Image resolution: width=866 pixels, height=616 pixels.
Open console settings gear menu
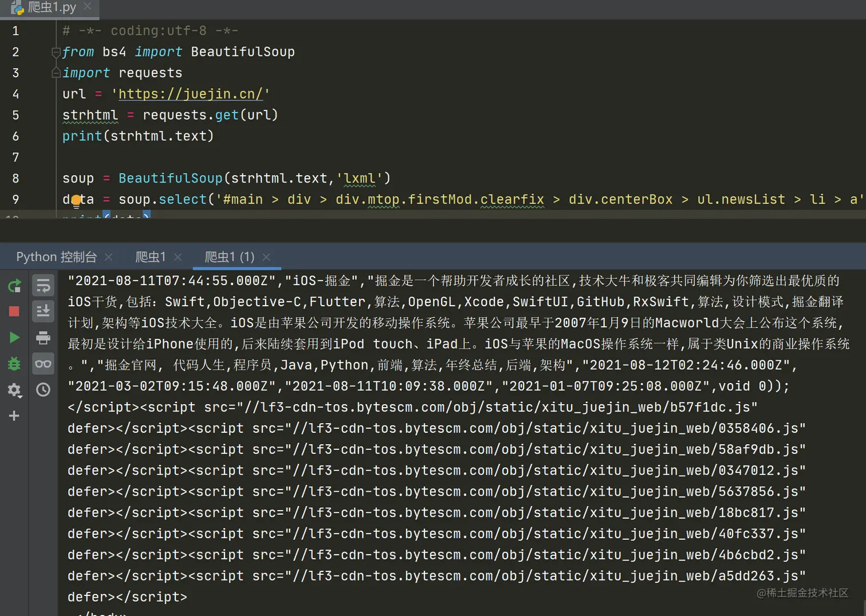coord(14,390)
